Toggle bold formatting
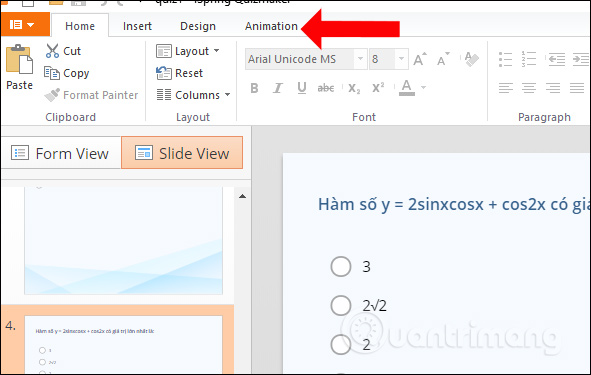Viewport: 591px width, 375px height. click(x=254, y=88)
